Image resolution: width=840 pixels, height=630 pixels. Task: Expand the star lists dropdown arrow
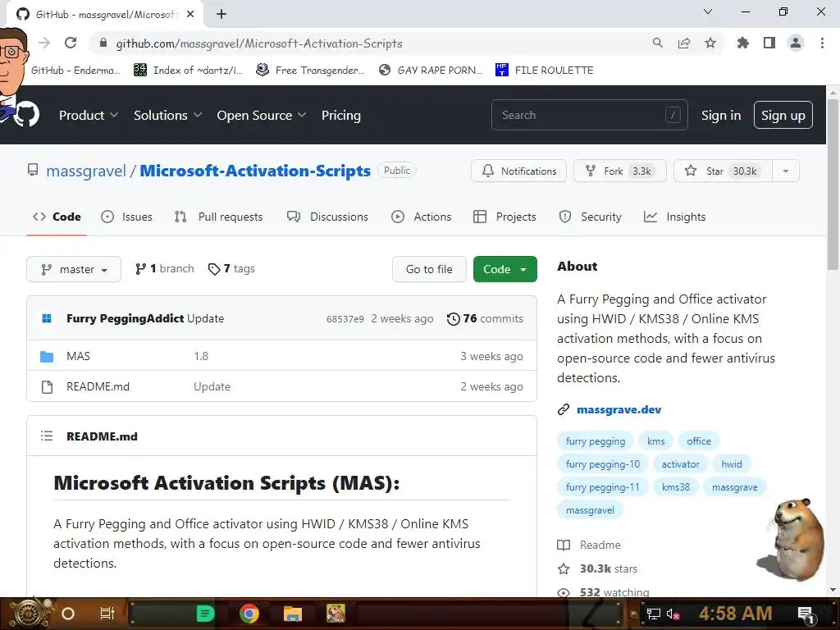pyautogui.click(x=786, y=171)
